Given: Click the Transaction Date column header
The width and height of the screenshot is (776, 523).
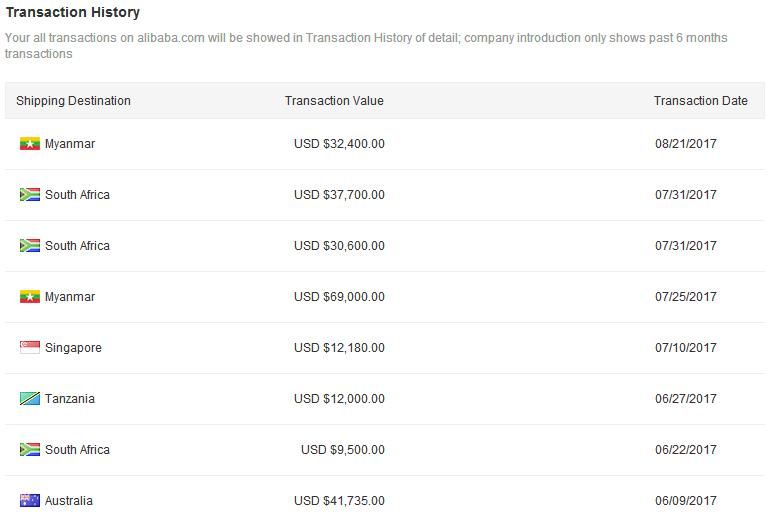Looking at the screenshot, I should (x=700, y=101).
